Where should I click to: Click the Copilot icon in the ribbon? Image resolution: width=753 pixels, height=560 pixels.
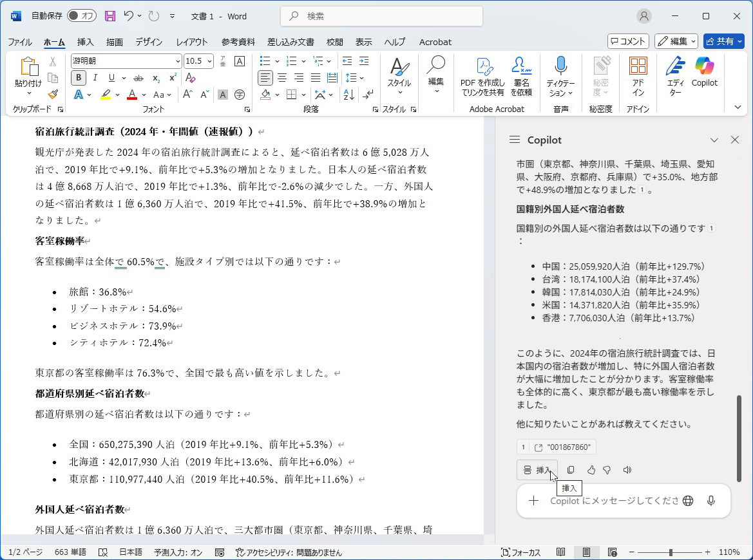pos(704,68)
